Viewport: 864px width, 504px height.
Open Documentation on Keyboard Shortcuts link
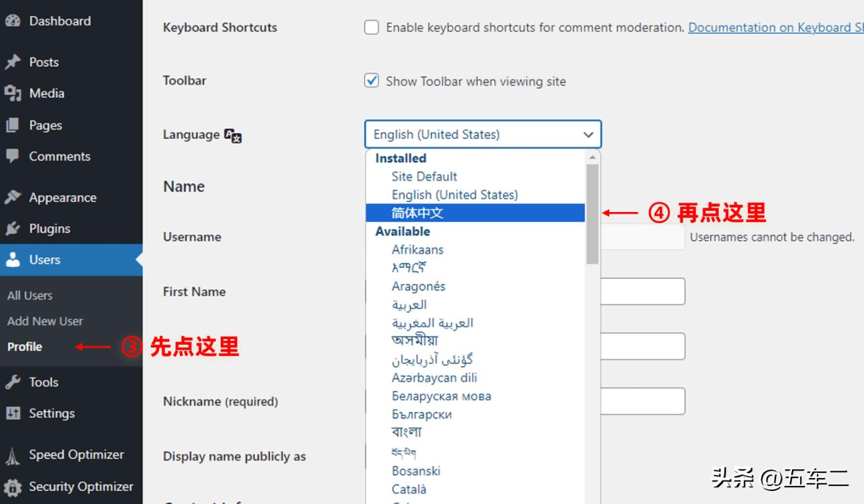776,27
